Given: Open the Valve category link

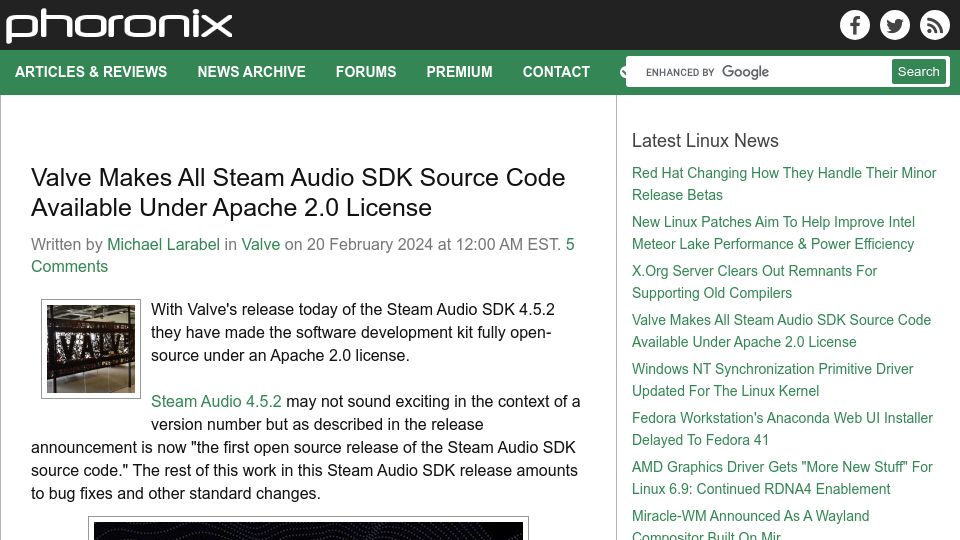Looking at the screenshot, I should tap(260, 244).
